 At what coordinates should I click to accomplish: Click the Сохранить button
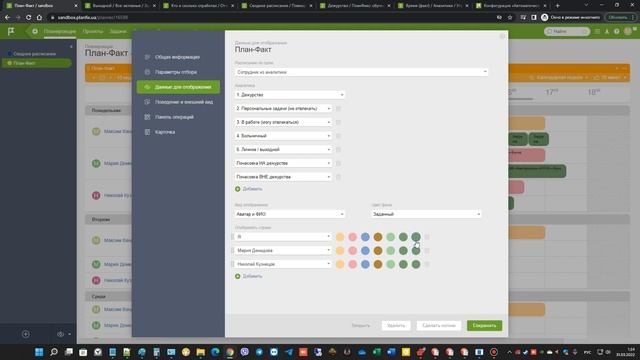[x=484, y=326]
